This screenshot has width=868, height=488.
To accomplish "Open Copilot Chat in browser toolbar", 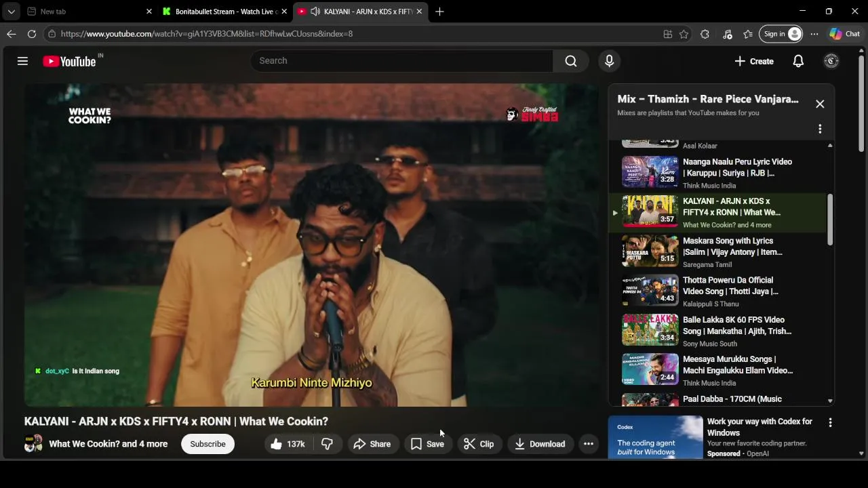I will [845, 34].
